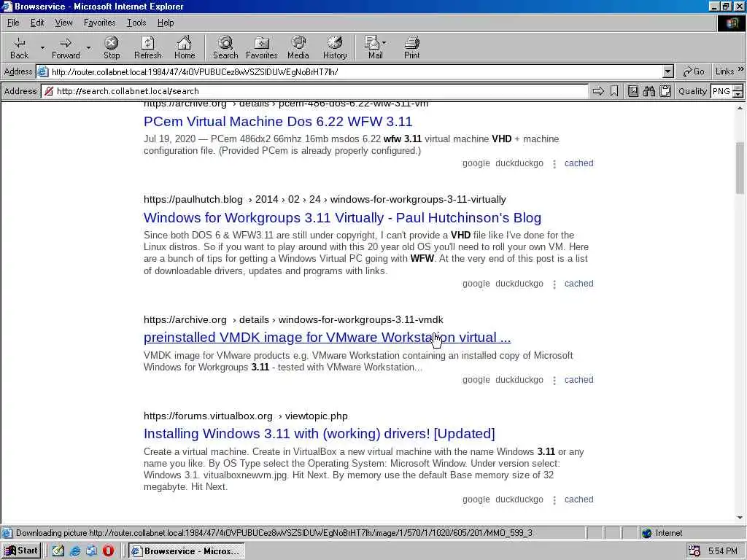Open the View menu
747x560 pixels.
click(x=63, y=23)
